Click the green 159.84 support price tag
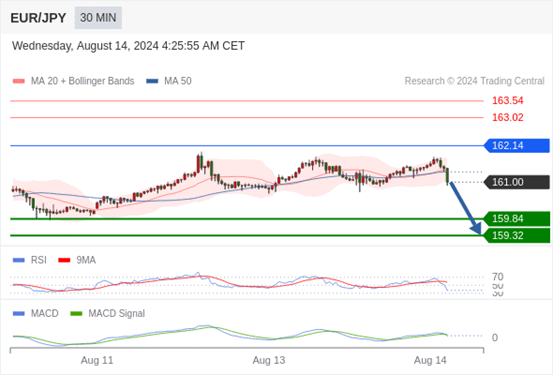This screenshot has width=553, height=375. [517, 219]
